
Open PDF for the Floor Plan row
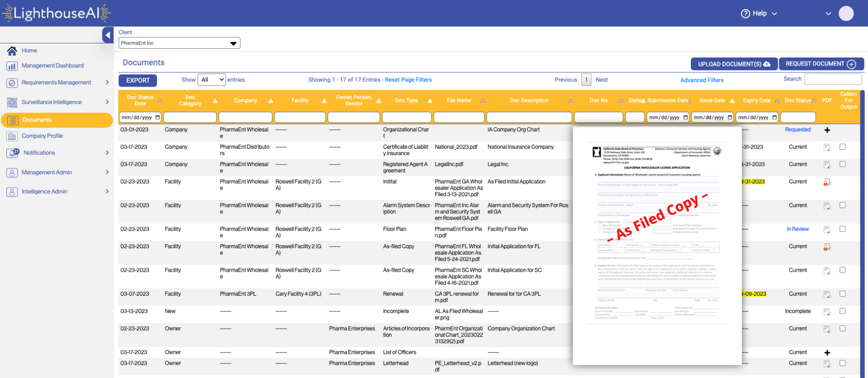pos(827,230)
